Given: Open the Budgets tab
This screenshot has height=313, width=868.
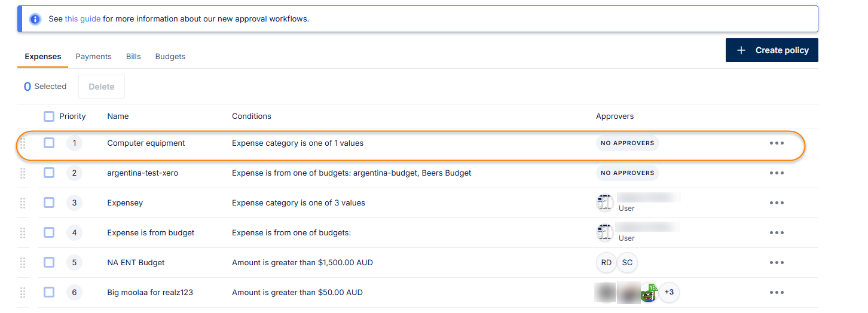Looking at the screenshot, I should click(170, 57).
